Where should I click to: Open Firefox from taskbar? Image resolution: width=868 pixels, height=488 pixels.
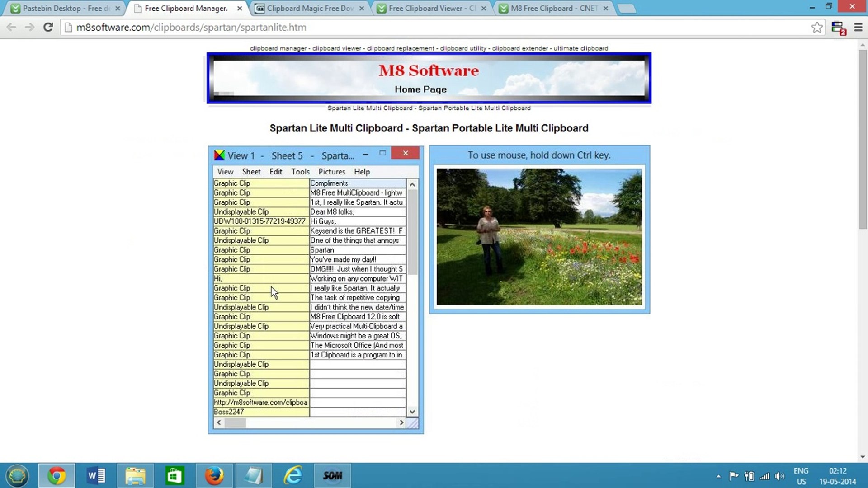tap(214, 475)
